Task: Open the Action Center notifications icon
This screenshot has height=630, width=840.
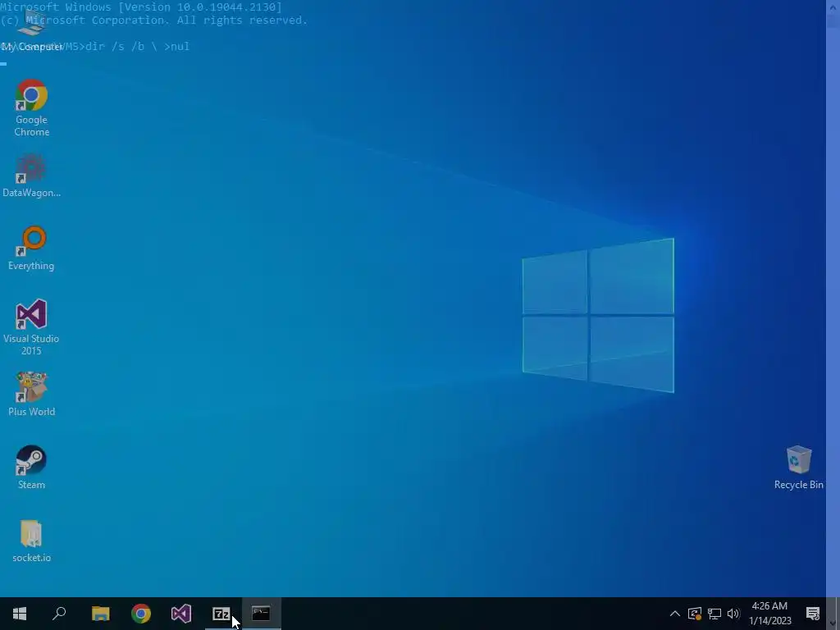Action: 813,614
